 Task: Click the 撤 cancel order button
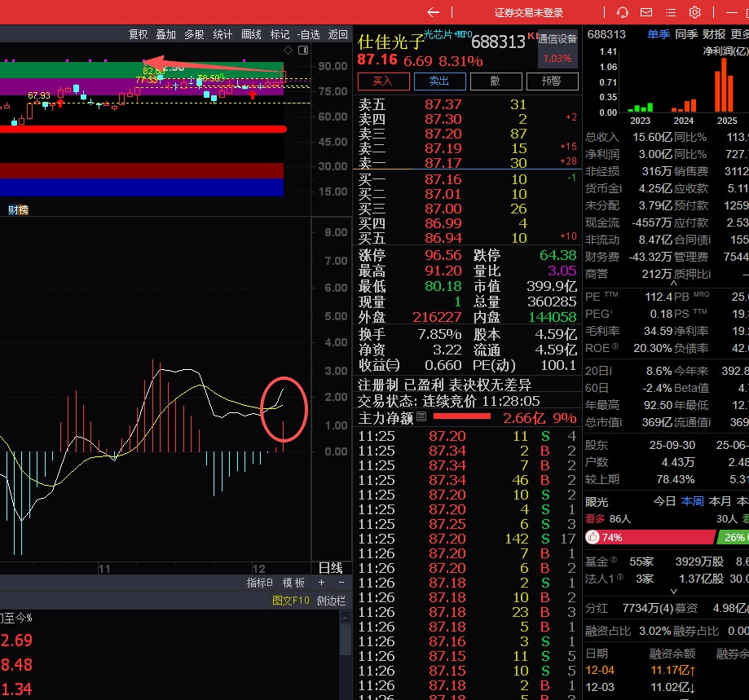coord(496,81)
